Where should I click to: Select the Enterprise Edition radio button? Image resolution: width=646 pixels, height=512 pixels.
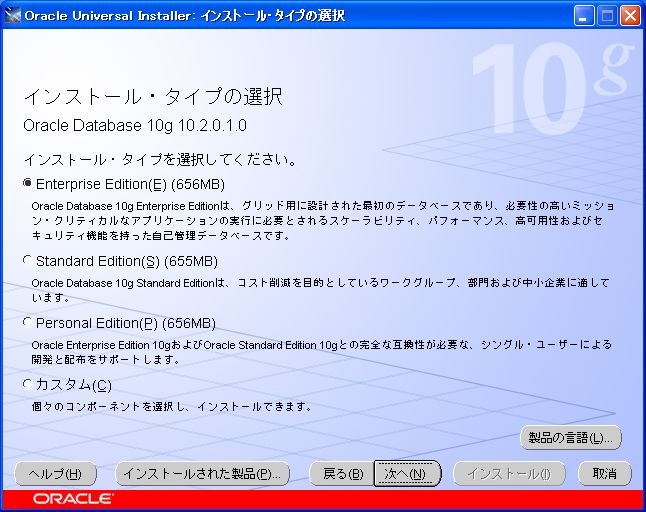click(27, 183)
